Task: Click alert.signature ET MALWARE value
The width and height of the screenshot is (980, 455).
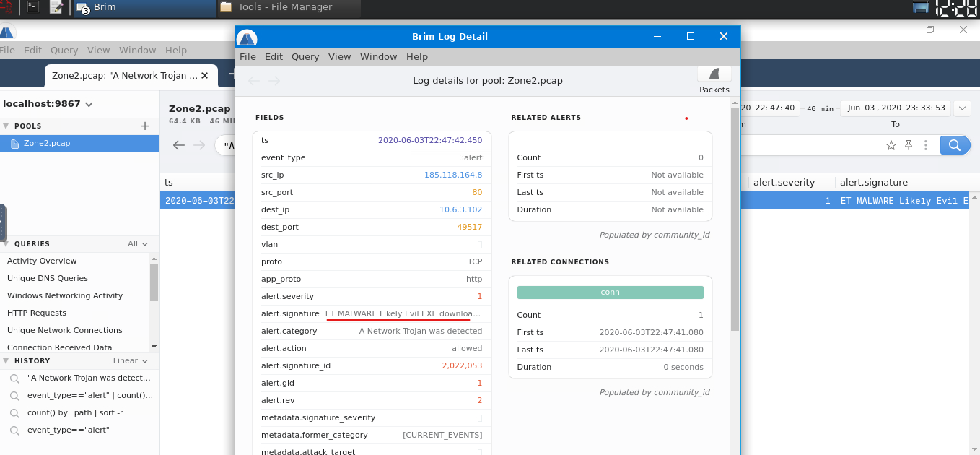Action: pyautogui.click(x=403, y=313)
